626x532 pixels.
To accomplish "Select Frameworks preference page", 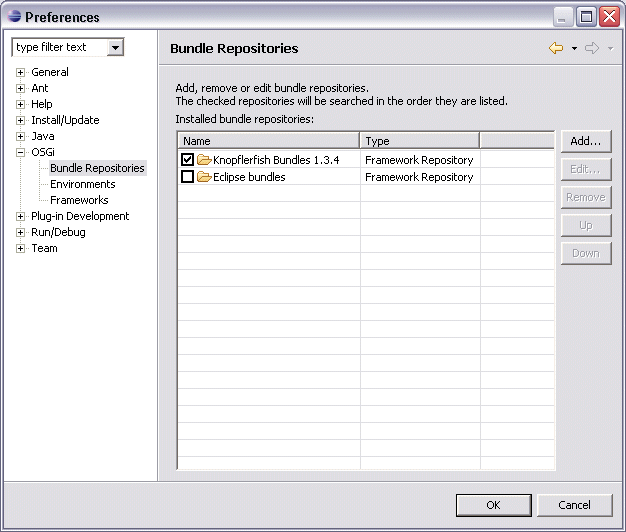I will [x=79, y=200].
